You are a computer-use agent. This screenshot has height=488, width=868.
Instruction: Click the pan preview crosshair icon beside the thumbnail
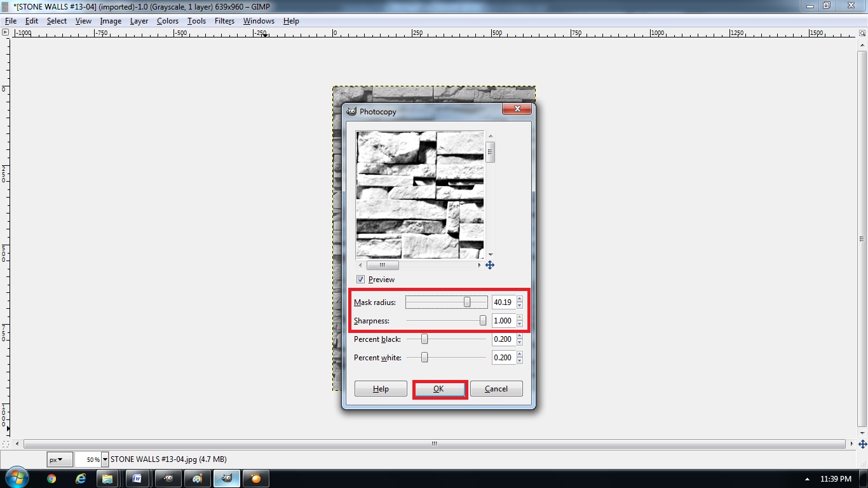coord(489,265)
